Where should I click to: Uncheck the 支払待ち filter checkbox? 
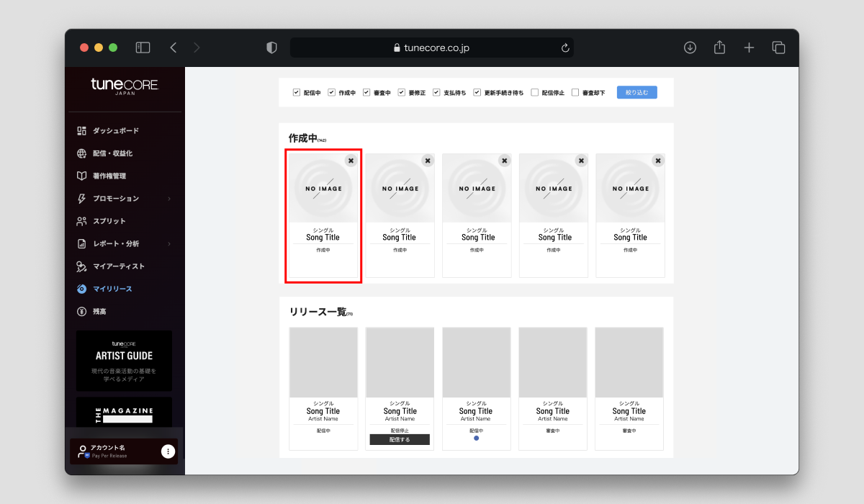(436, 92)
